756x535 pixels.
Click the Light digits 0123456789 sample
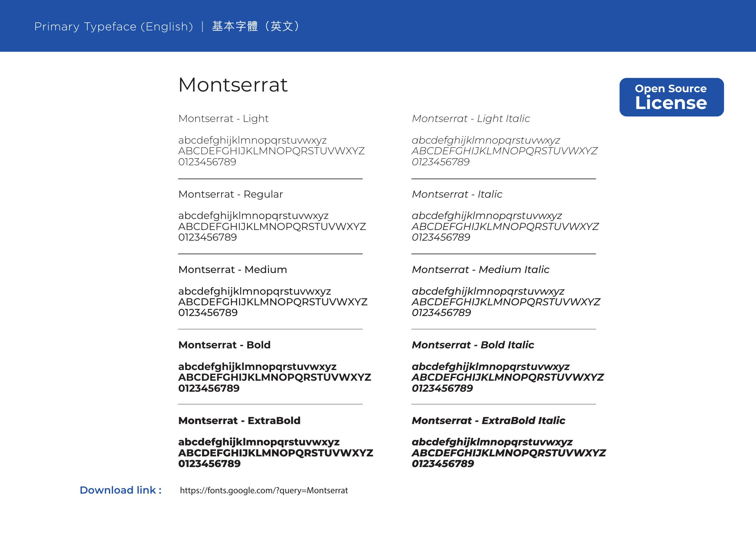point(207,162)
